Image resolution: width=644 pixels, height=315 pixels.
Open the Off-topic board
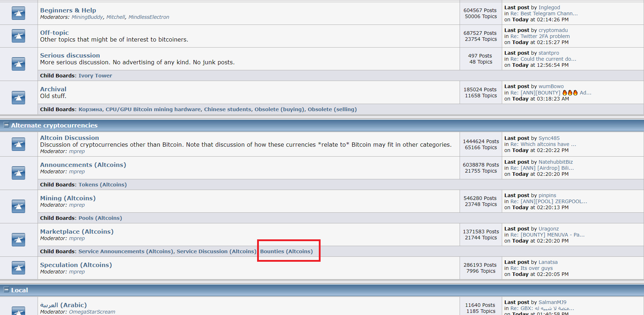[54, 33]
